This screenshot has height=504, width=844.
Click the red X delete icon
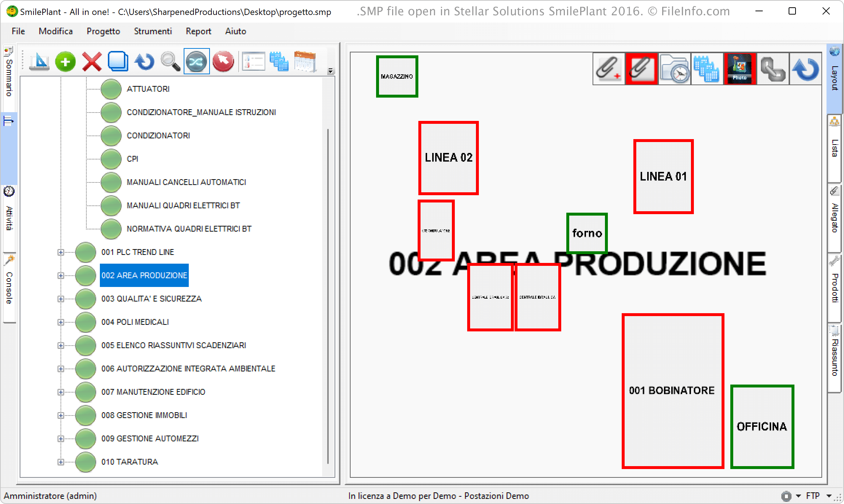coord(92,62)
